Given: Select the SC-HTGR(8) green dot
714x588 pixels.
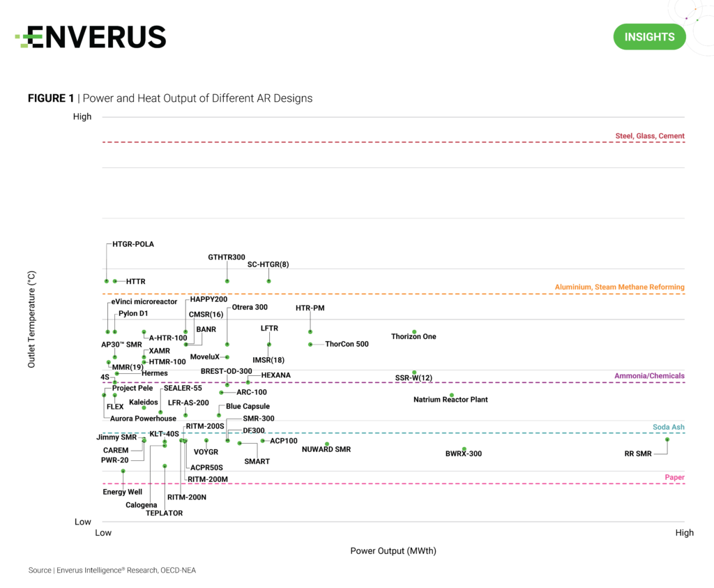Looking at the screenshot, I should coord(268,281).
